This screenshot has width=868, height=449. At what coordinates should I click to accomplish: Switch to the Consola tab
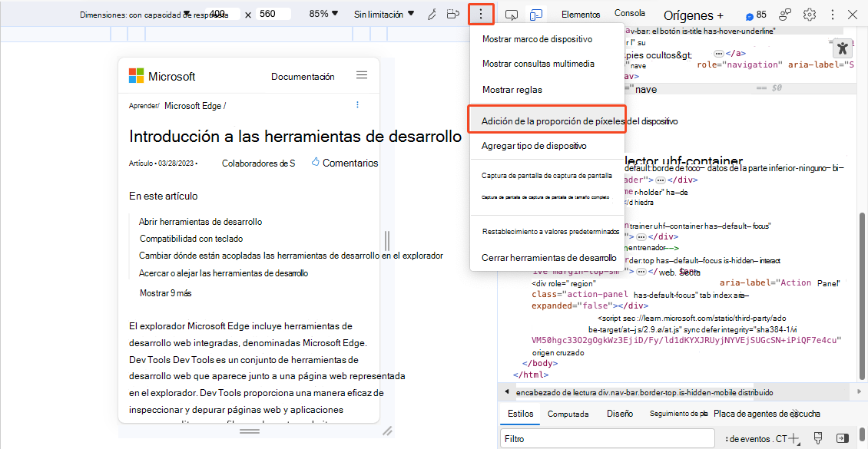[630, 13]
